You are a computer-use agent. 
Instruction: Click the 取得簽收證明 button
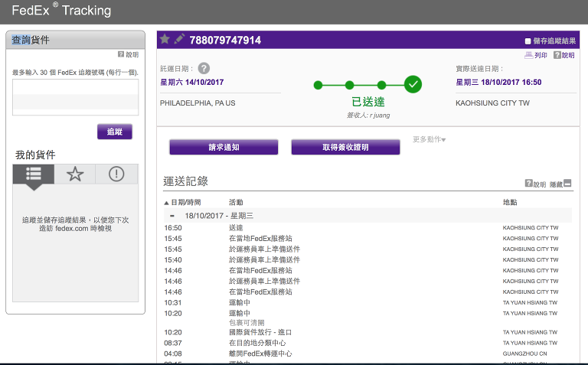(345, 147)
